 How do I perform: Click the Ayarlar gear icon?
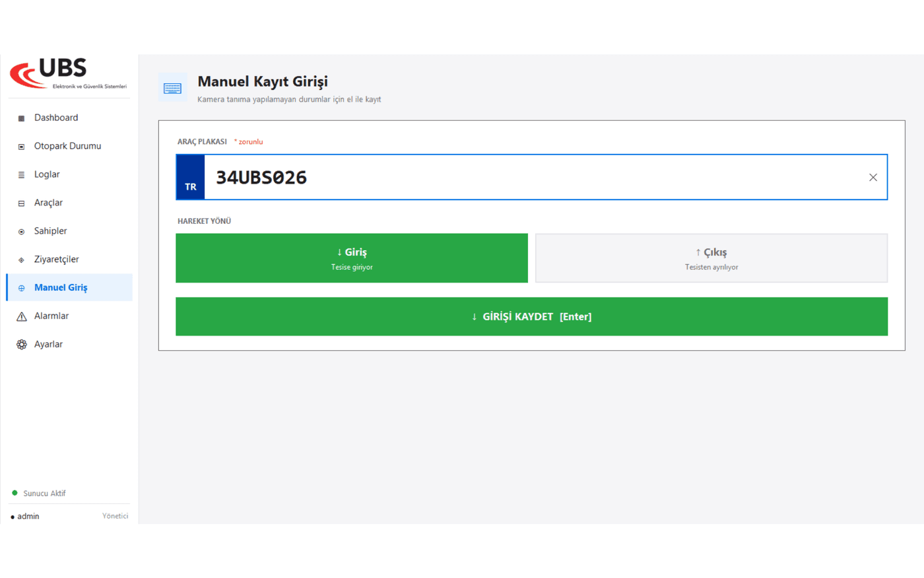coord(21,344)
